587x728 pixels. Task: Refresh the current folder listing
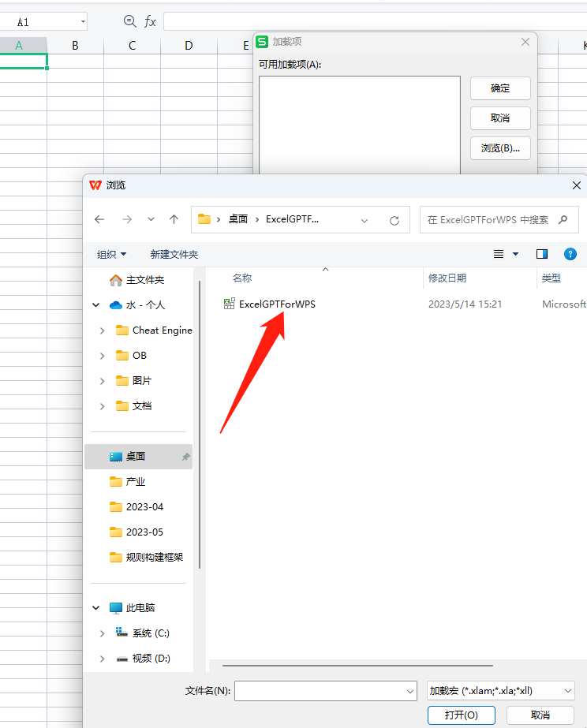(394, 220)
